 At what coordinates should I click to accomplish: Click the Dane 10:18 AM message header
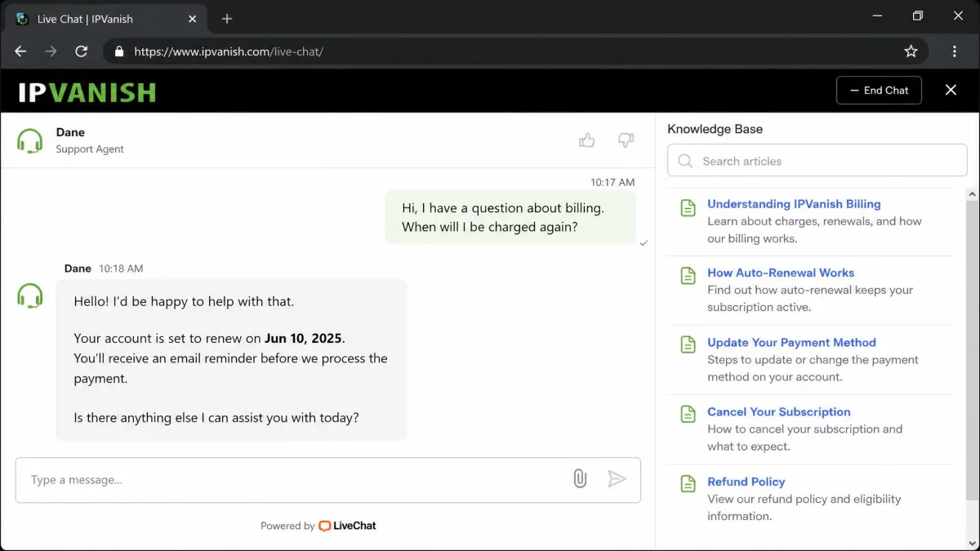click(104, 268)
